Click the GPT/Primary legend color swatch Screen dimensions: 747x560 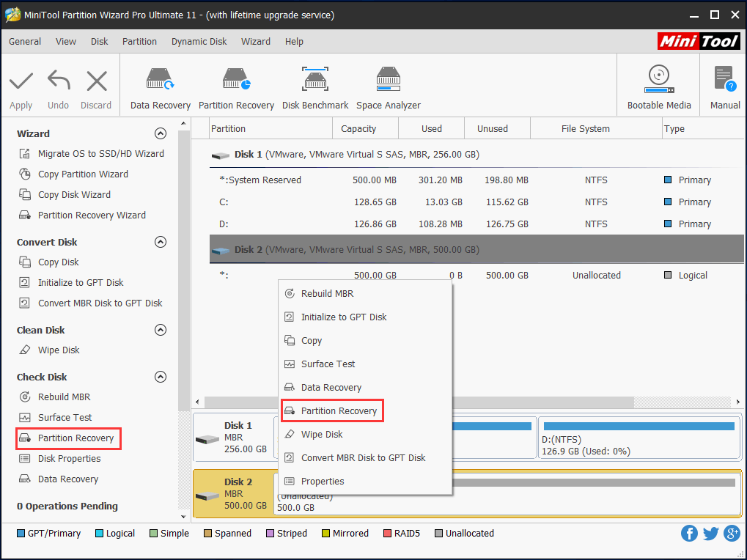click(21, 534)
